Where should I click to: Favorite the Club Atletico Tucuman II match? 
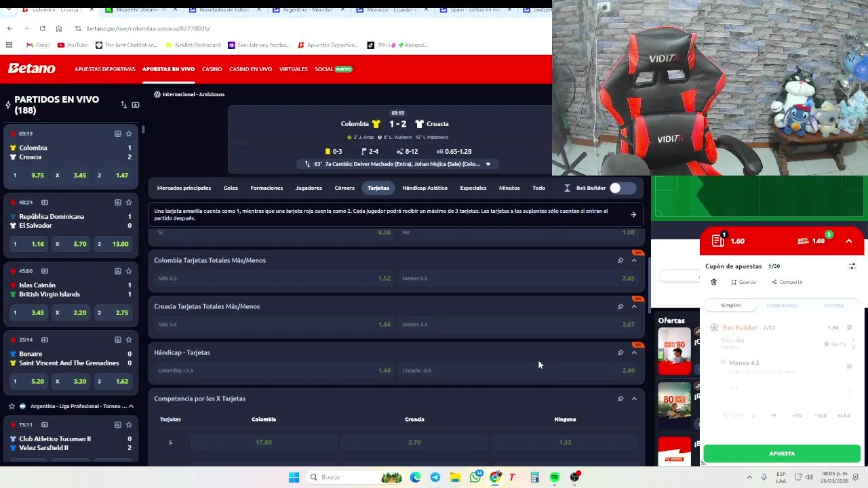129,424
